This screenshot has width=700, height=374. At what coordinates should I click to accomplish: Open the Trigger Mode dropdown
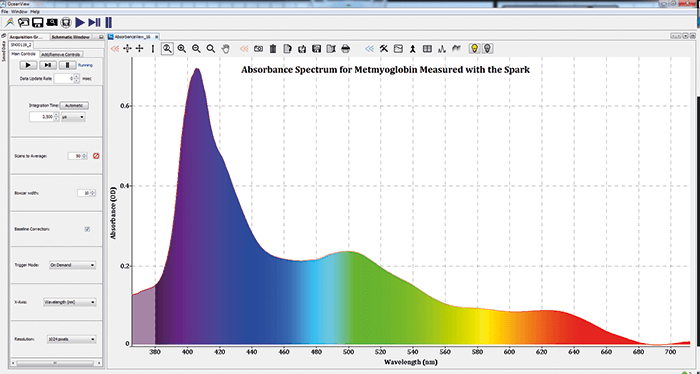(72, 265)
